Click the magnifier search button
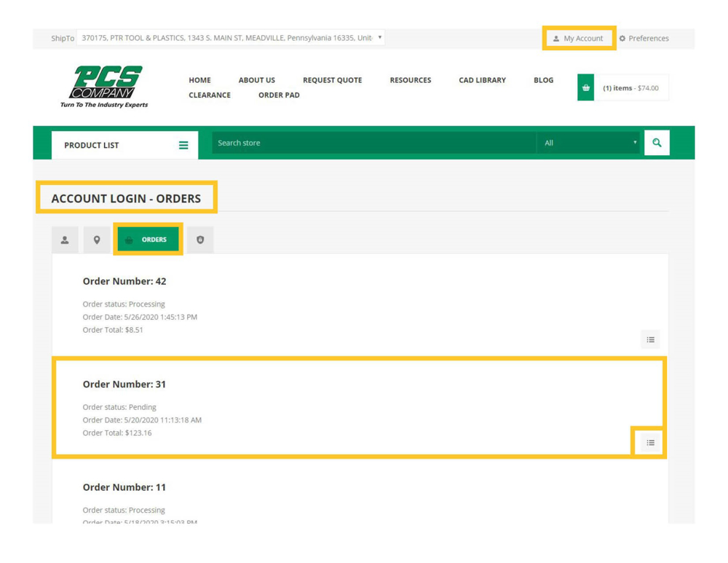728x563 pixels. point(657,143)
